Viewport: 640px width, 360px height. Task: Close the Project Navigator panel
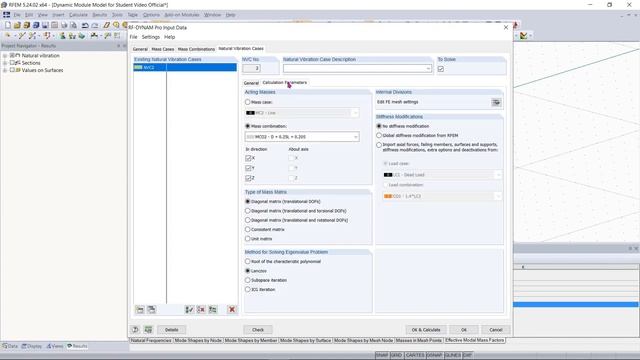[x=124, y=46]
